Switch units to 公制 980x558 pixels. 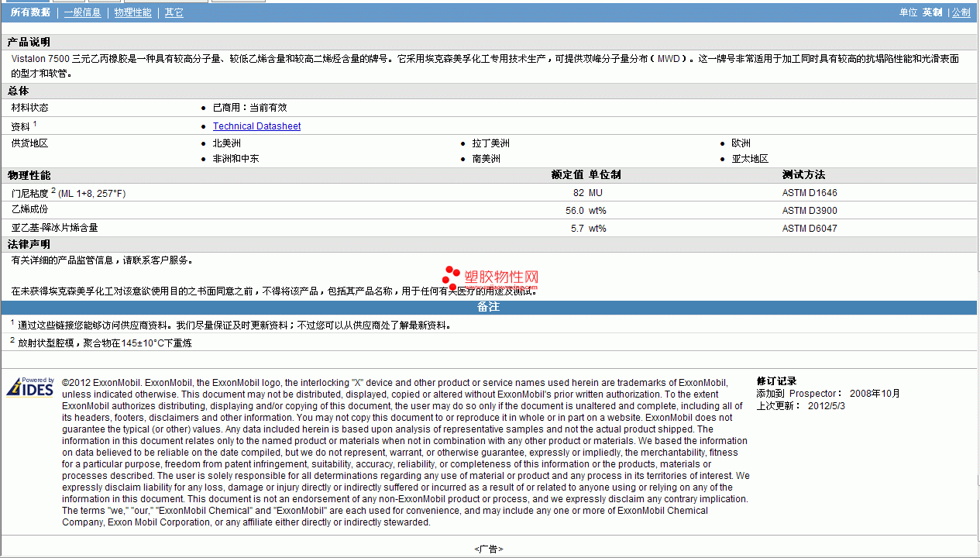point(961,12)
